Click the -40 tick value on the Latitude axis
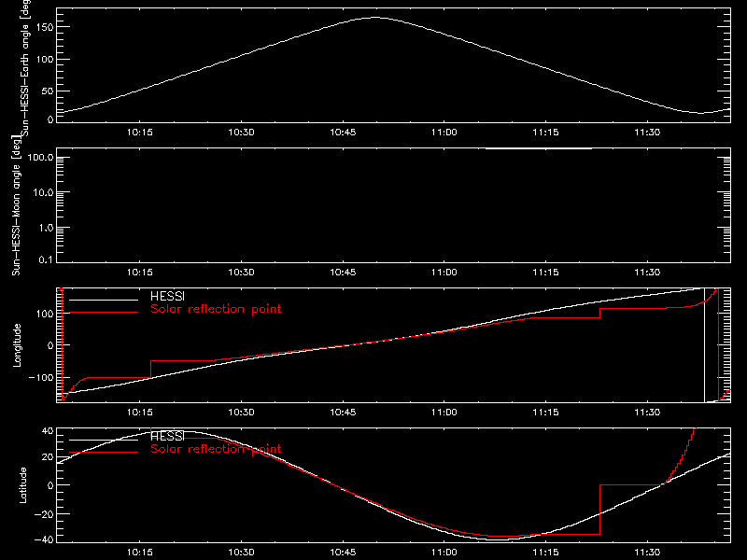Image resolution: width=747 pixels, height=560 pixels. [x=44, y=539]
